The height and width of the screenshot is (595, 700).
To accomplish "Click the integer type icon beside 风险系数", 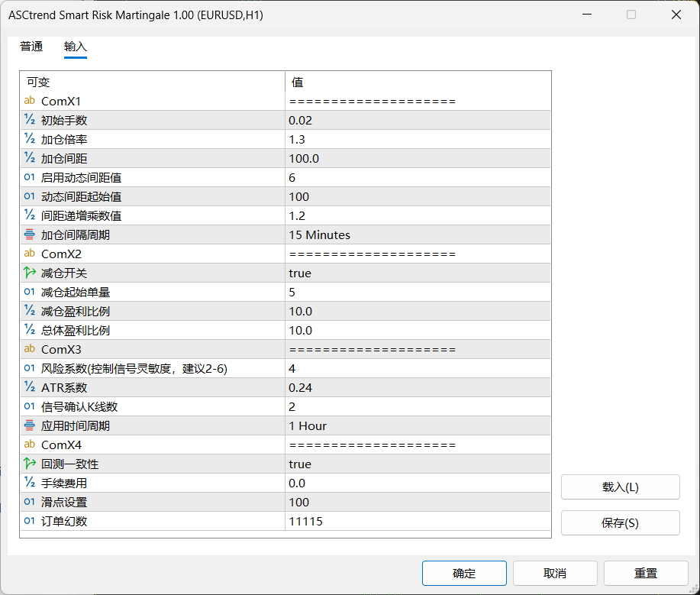I will pos(30,368).
